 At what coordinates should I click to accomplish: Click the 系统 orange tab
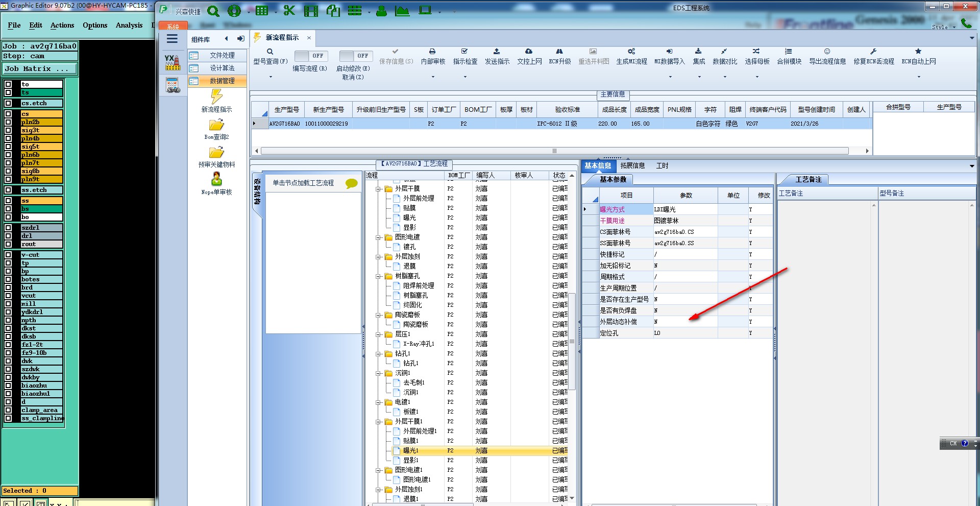tap(173, 26)
